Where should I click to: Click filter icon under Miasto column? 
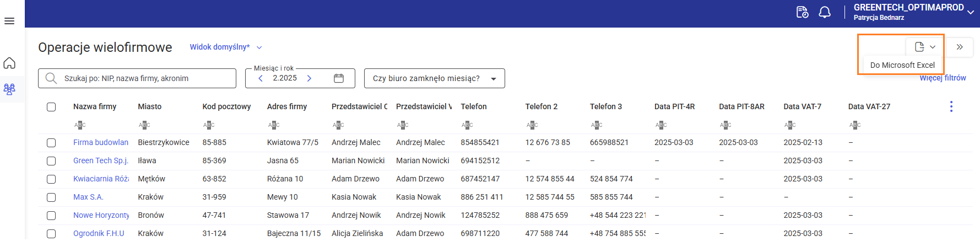pos(144,125)
